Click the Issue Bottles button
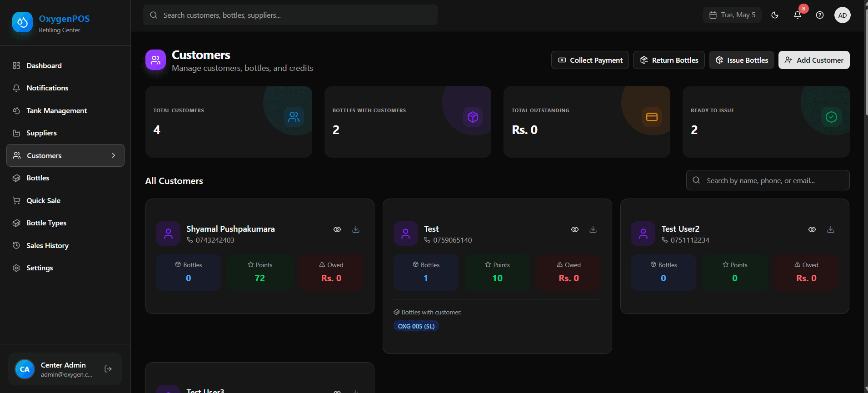Viewport: 868px width, 393px height. (742, 60)
